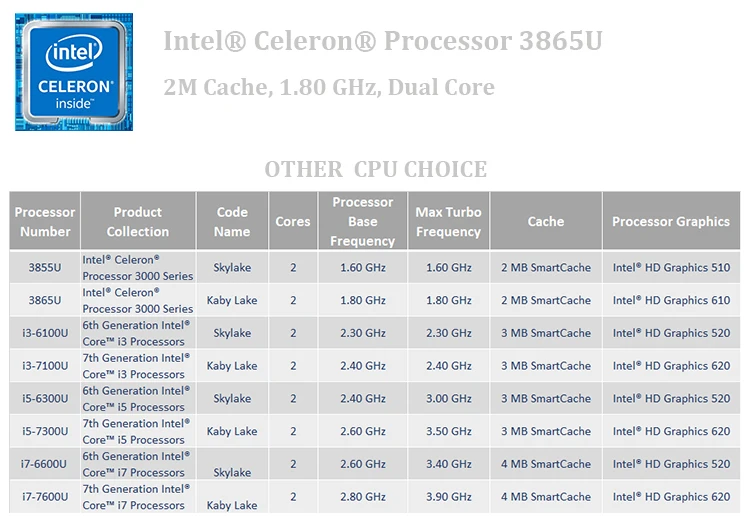The width and height of the screenshot is (750, 524).
Task: Click the Processor Graphics column header
Action: pyautogui.click(x=671, y=221)
